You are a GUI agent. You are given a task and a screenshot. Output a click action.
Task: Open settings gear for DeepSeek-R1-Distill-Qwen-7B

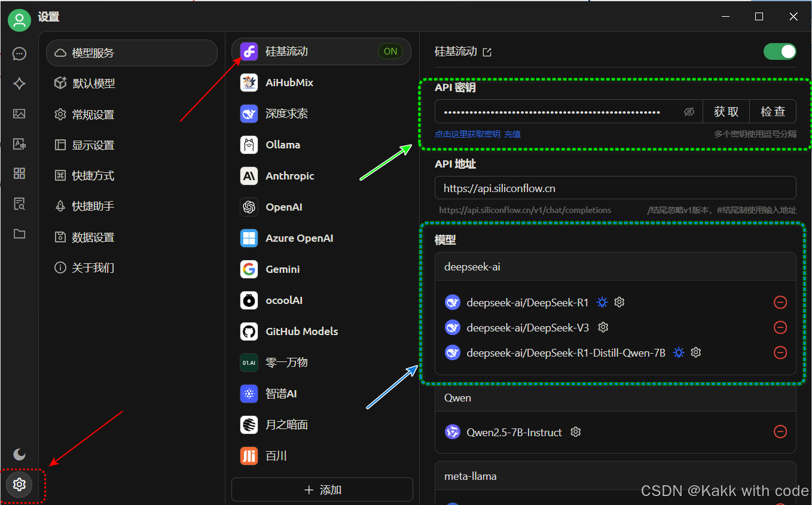(695, 352)
